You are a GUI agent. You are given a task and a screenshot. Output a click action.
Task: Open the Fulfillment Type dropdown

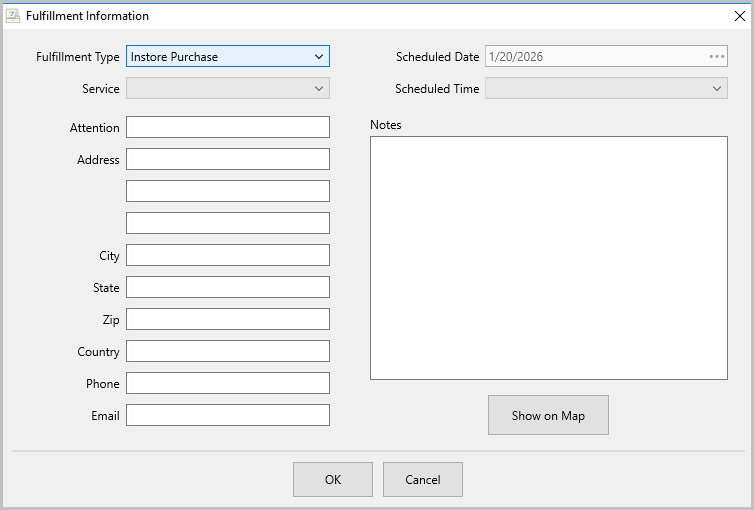coord(227,56)
